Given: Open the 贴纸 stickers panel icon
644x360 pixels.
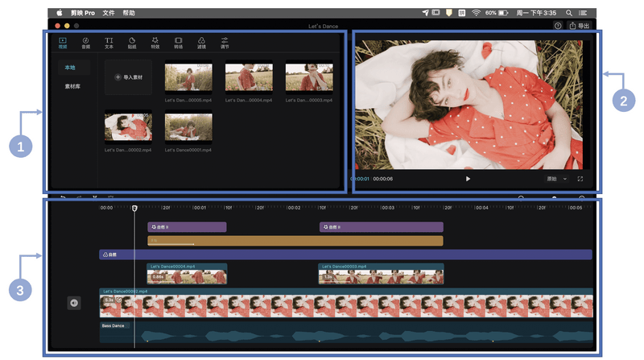Looking at the screenshot, I should pos(132,43).
